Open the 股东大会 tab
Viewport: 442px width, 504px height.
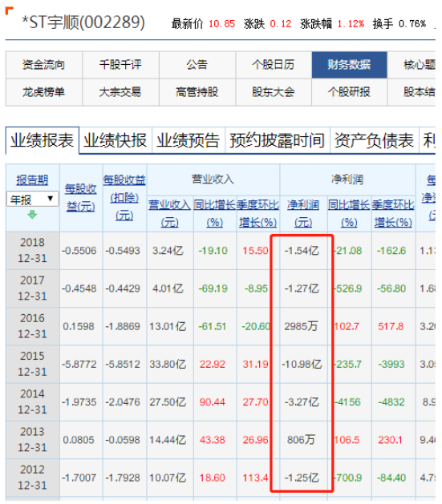[x=274, y=92]
